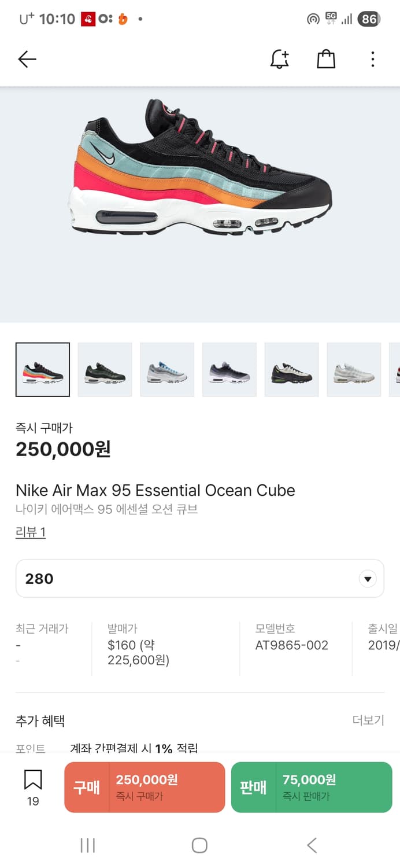Expand 더보기 for additional benefits
The width and height of the screenshot is (400, 868).
click(368, 720)
